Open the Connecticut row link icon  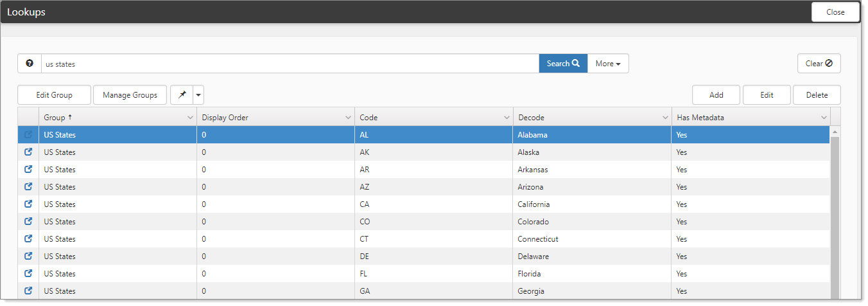tap(28, 239)
